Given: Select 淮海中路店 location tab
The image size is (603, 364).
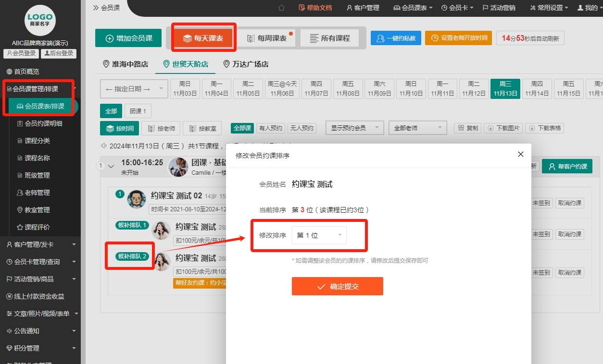Looking at the screenshot, I should [126, 64].
